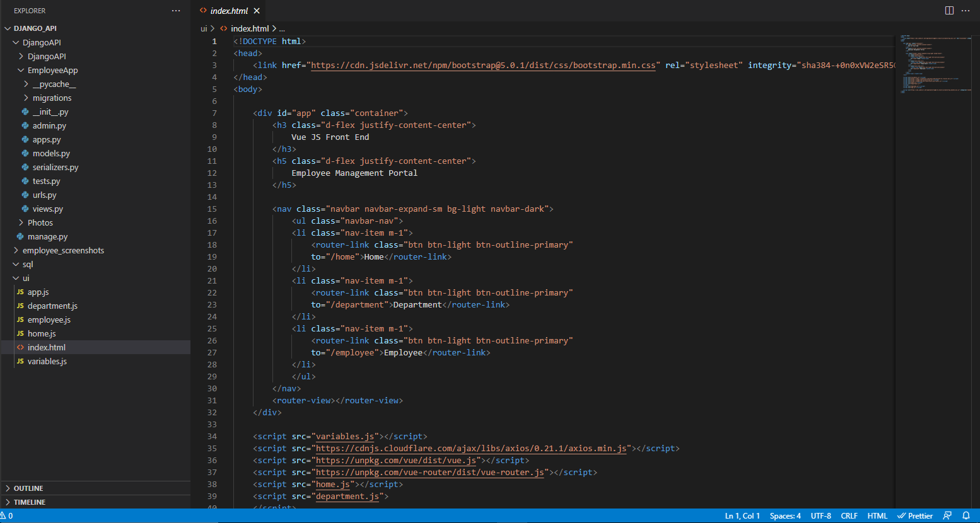Open serializers.py file
Viewport: 980px width, 523px height.
(95, 167)
